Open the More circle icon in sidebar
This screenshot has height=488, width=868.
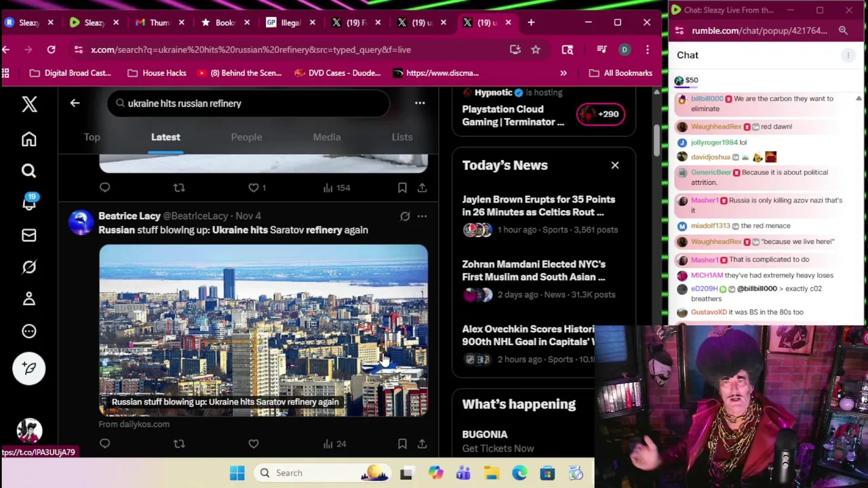pos(28,331)
